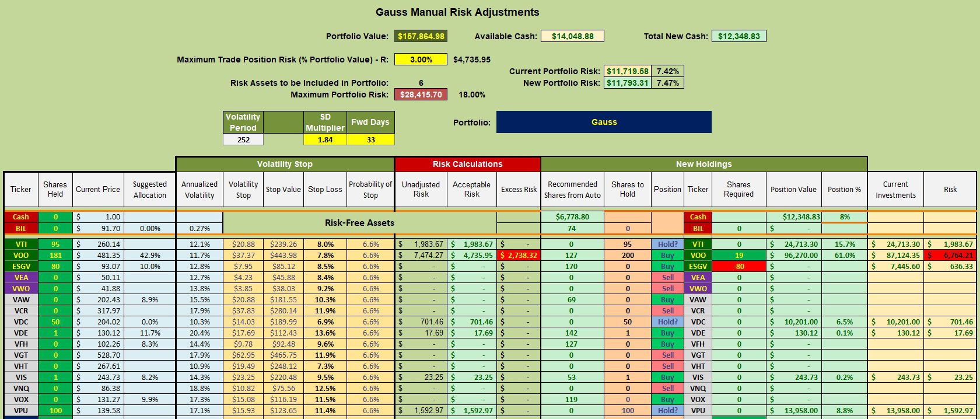Screen dimensions: 980x419
Task: Select VPU shares held value 100
Action: (x=55, y=410)
